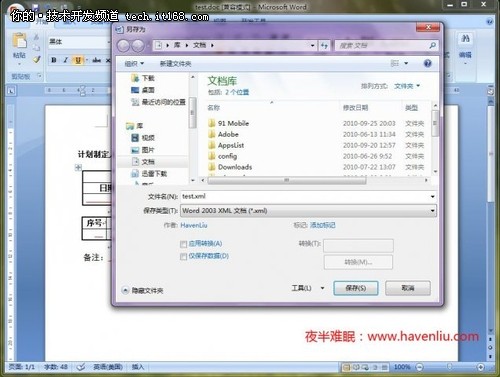Check the 仅保存数据(D) checkbox
This screenshot has height=377, width=500.
click(183, 257)
